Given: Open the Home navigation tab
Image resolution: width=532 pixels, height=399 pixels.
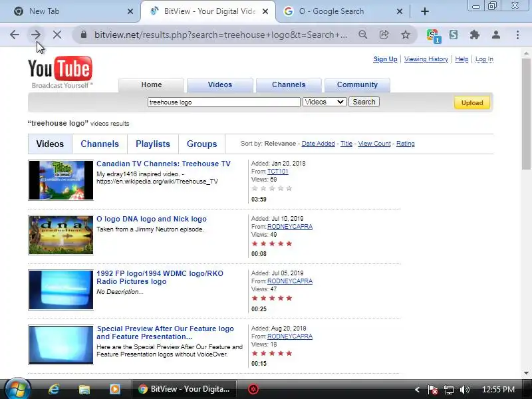Looking at the screenshot, I should tap(152, 85).
